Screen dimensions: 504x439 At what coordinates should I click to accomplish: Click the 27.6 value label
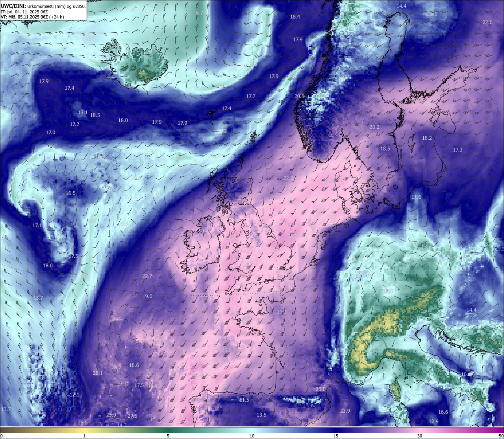[x=132, y=416]
